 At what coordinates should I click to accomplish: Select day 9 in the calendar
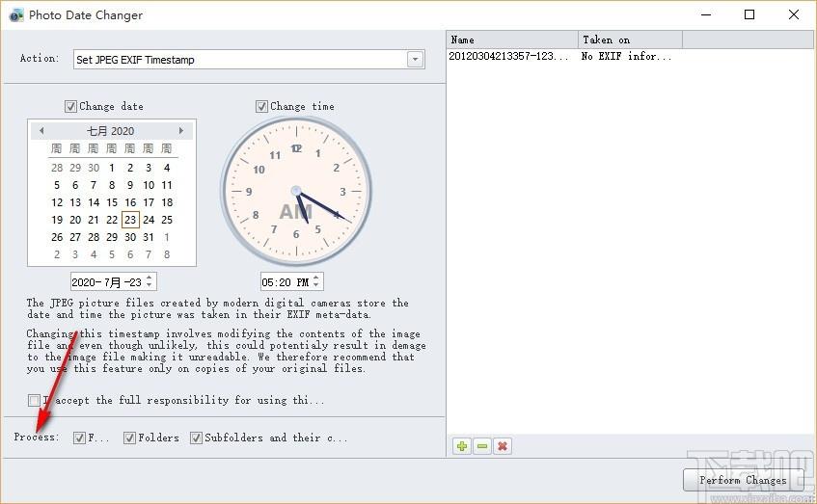(130, 185)
